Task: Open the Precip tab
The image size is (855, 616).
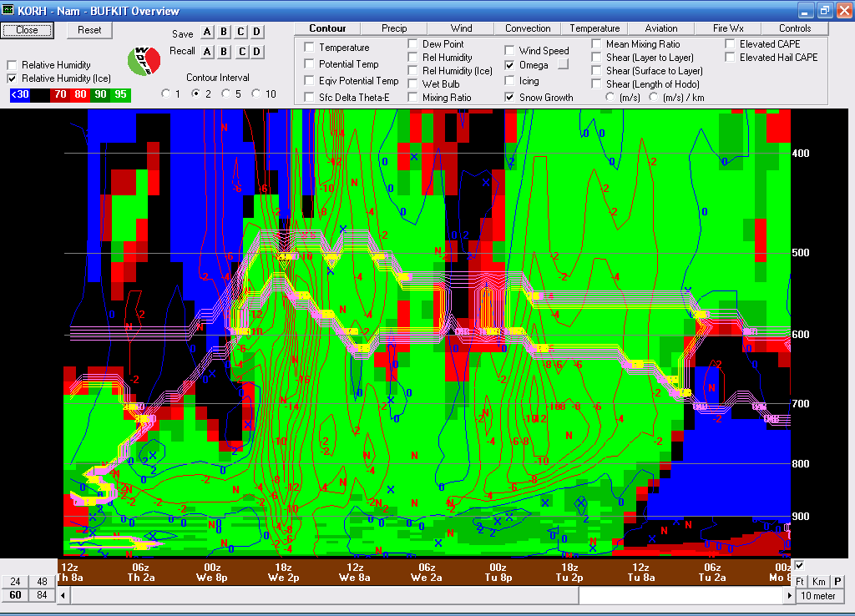Action: pos(394,28)
